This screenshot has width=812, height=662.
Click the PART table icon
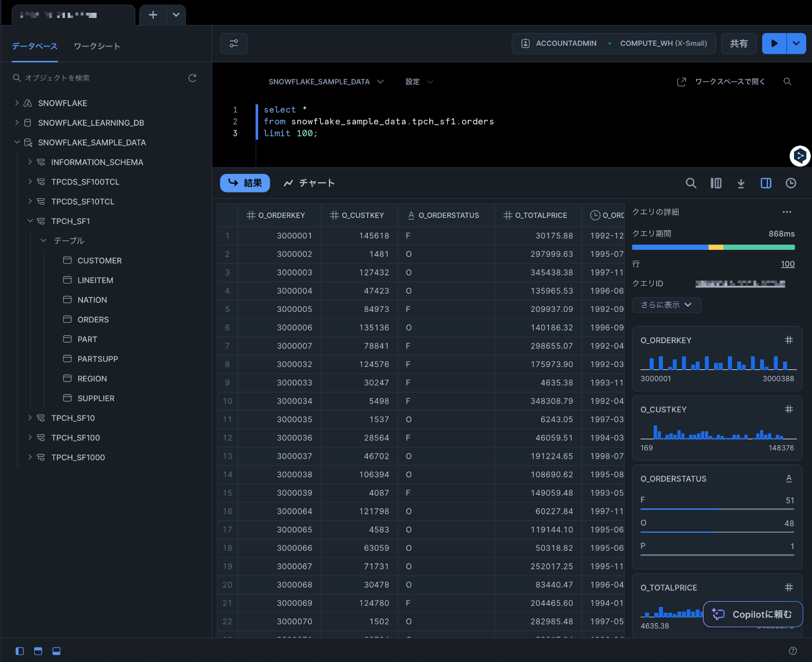[x=67, y=339]
